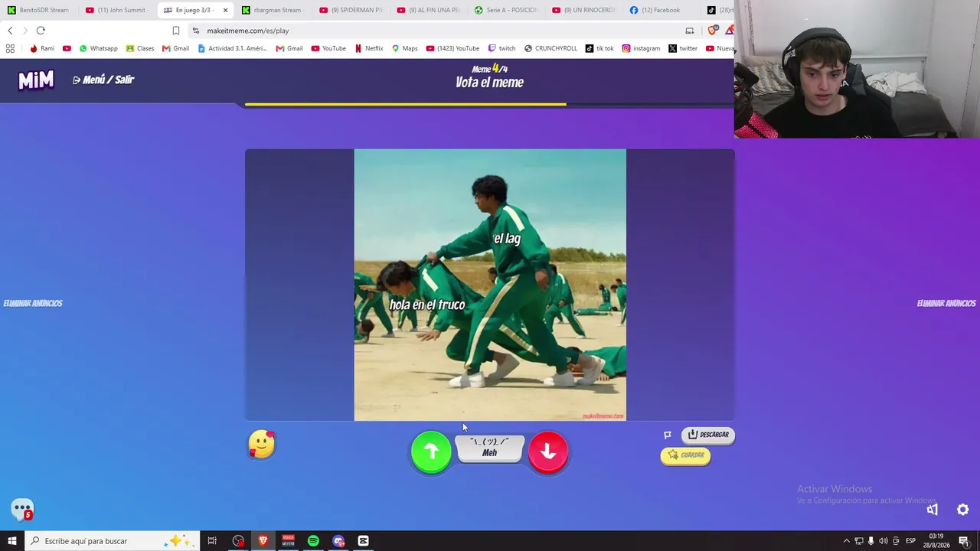This screenshot has height=551, width=980.
Task: Downvote the meme with the red arrow
Action: 548,452
